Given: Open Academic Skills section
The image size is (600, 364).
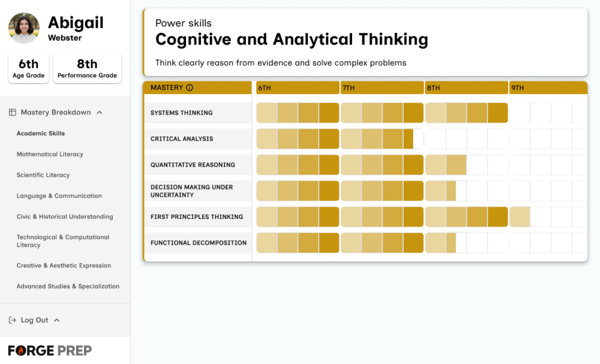Looking at the screenshot, I should coord(40,133).
